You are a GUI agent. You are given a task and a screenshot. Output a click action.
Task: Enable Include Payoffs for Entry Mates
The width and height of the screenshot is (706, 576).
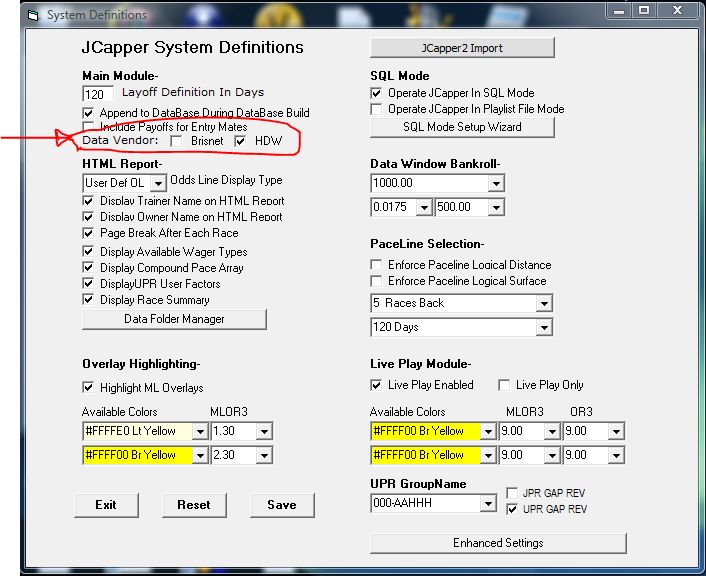(x=88, y=127)
